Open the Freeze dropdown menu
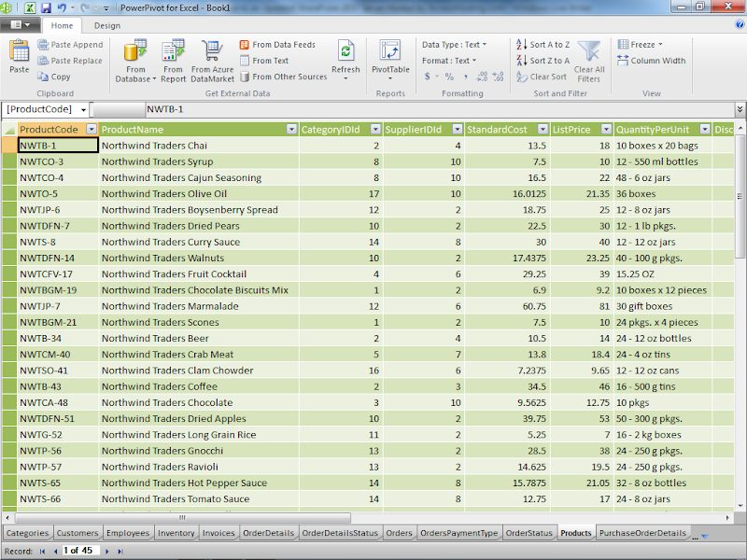Viewport: 747px width, 560px height. (x=641, y=45)
